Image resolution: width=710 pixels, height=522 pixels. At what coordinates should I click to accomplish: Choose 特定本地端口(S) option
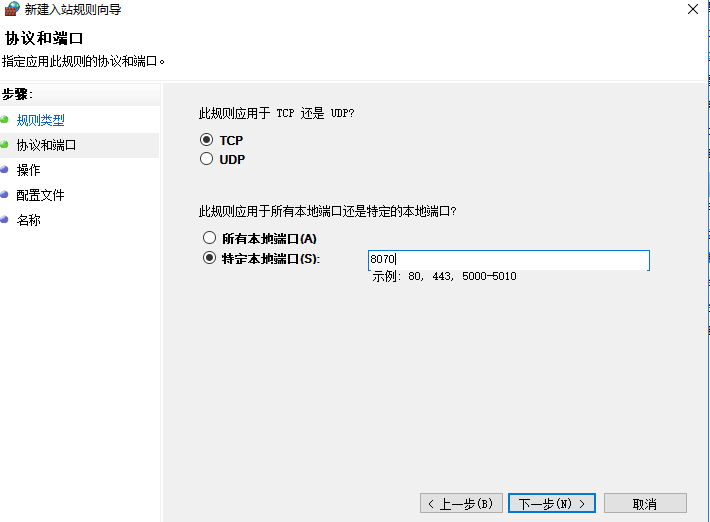tap(209, 258)
